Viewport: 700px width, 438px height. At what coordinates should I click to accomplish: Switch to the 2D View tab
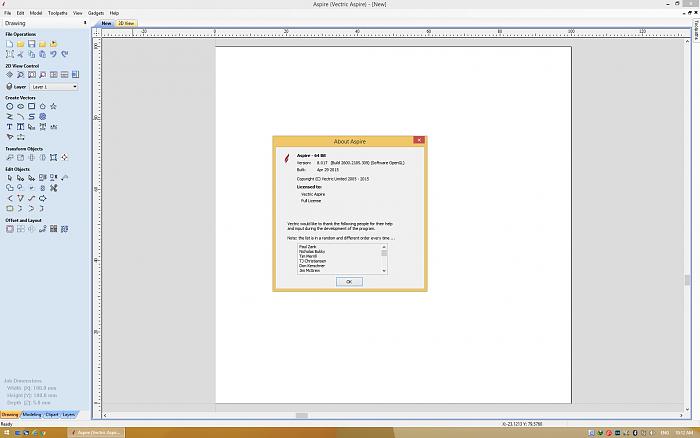126,23
